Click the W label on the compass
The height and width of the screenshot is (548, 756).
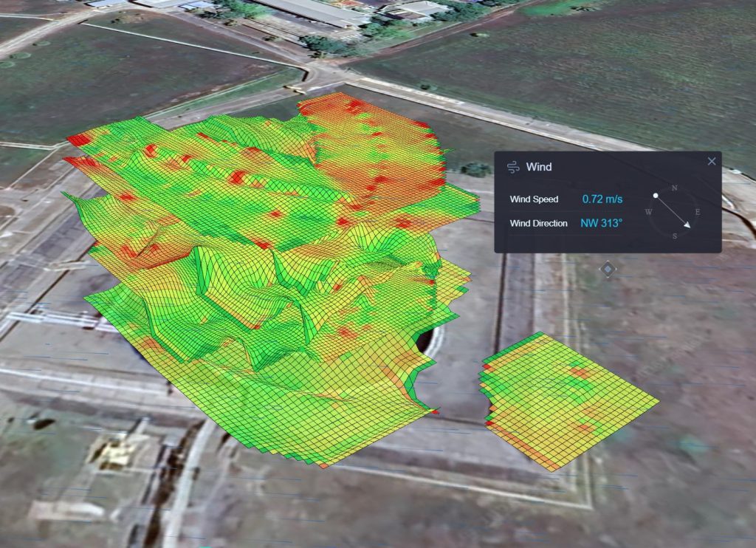pyautogui.click(x=649, y=211)
